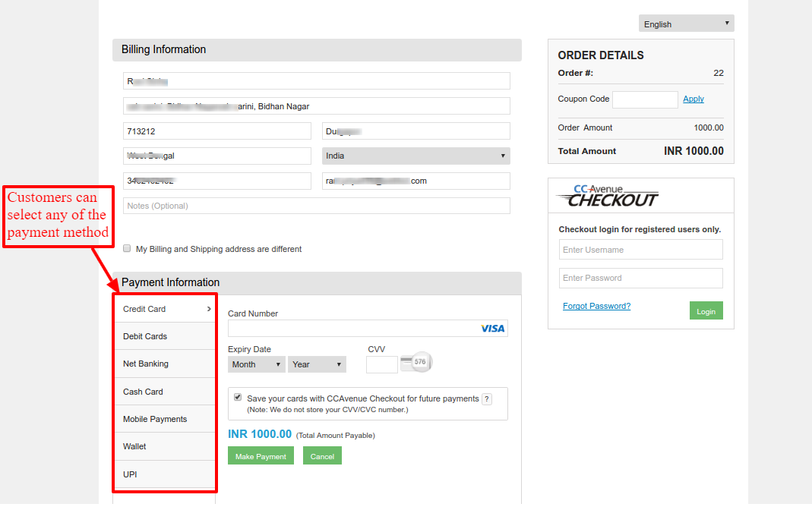Click the address field containing Bidhan Nagar
This screenshot has width=812, height=507.
click(x=317, y=106)
